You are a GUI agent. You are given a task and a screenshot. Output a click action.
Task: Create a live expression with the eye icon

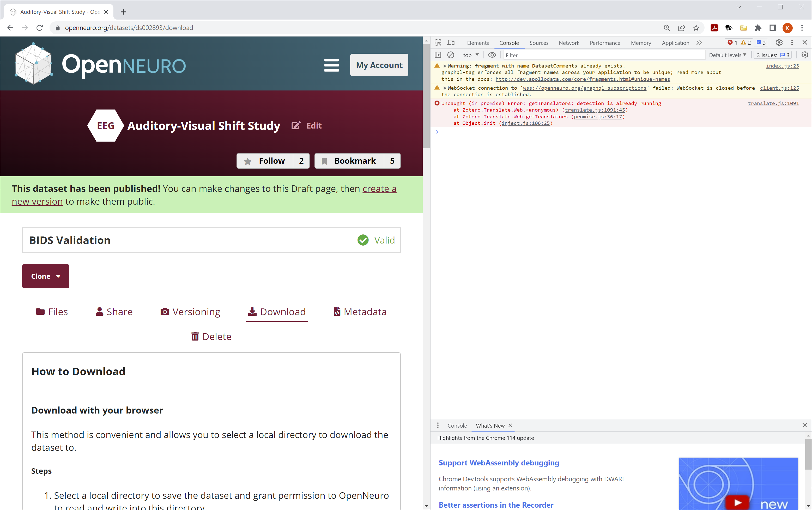click(492, 54)
